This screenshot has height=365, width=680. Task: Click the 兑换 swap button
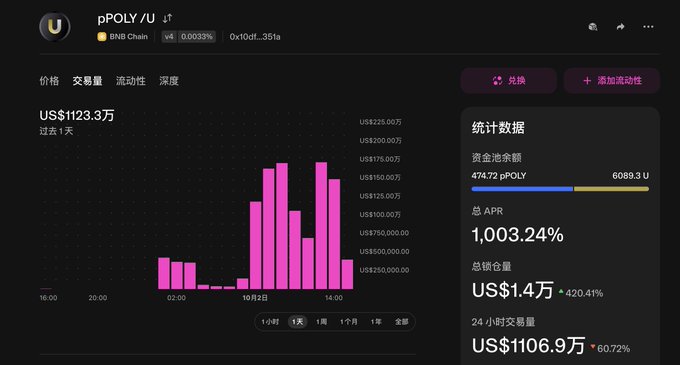coord(509,81)
